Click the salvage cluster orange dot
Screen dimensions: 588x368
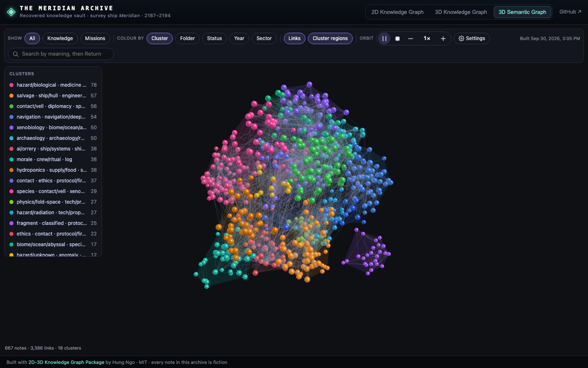click(x=11, y=96)
